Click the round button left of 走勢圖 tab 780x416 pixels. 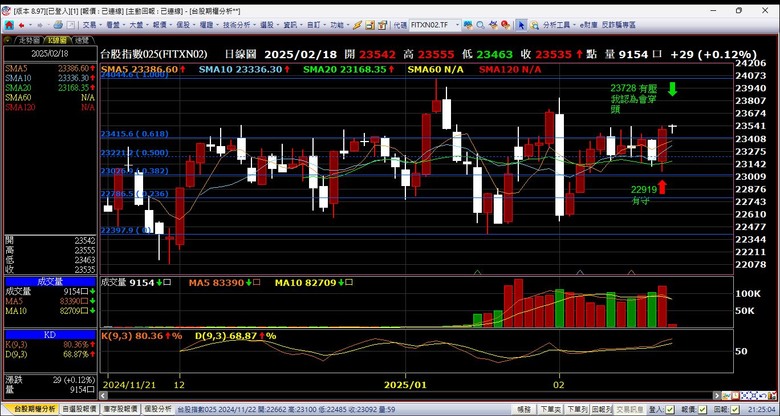(x=8, y=40)
